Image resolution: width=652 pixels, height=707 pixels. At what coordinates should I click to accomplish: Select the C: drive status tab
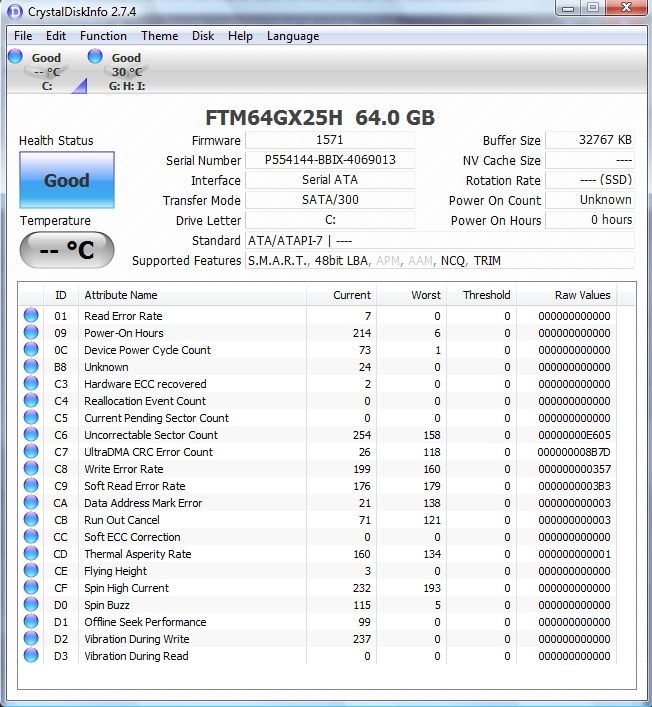(45, 71)
